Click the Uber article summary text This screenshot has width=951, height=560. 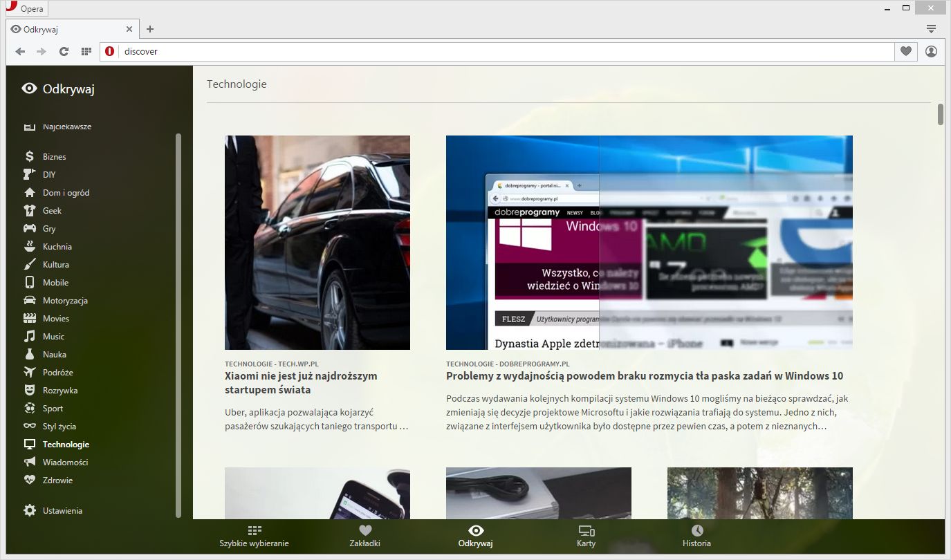click(x=317, y=419)
